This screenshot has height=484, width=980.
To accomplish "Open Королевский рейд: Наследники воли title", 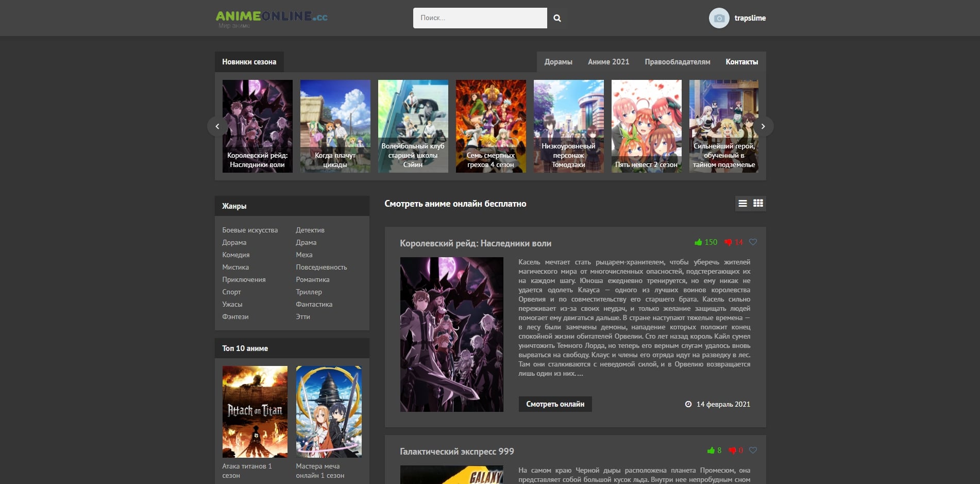I will [476, 243].
